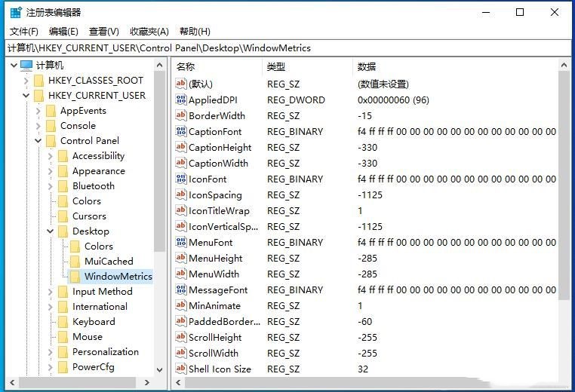
Task: Expand the PowerCfg key
Action: pyautogui.click(x=51, y=367)
